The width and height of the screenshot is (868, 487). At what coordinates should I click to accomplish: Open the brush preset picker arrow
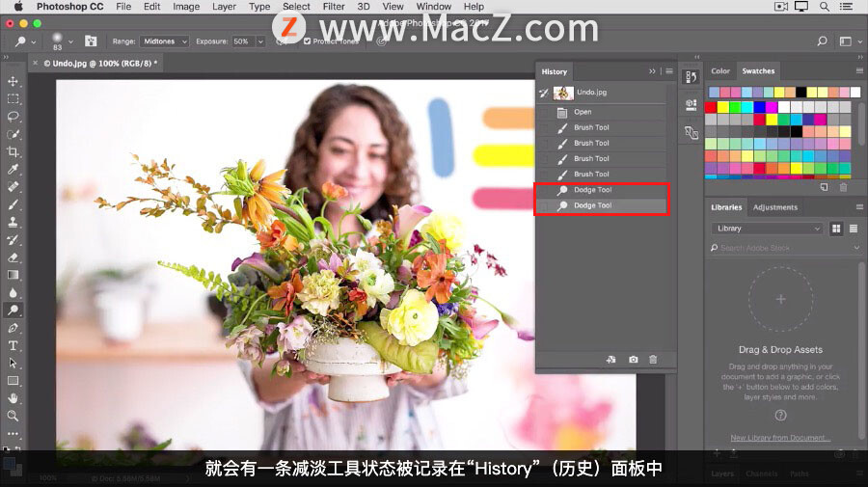pos(70,41)
